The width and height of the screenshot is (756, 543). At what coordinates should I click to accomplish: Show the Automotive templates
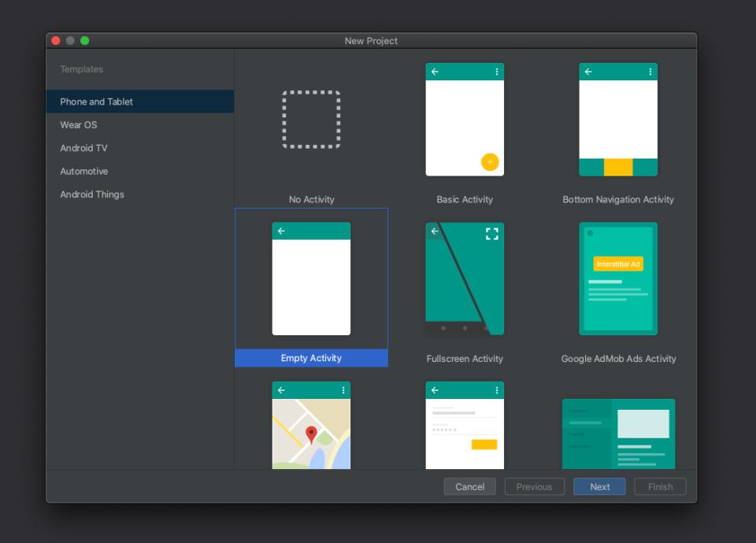84,172
